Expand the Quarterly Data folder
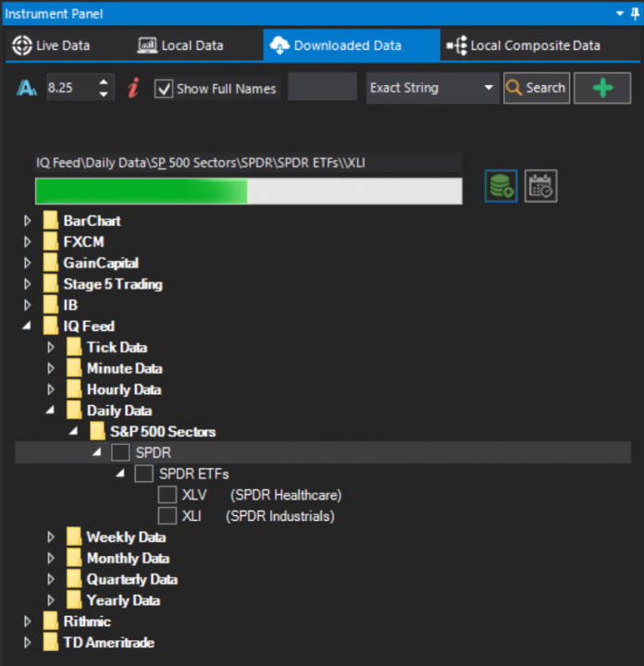Viewport: 644px width, 666px height. (x=51, y=579)
